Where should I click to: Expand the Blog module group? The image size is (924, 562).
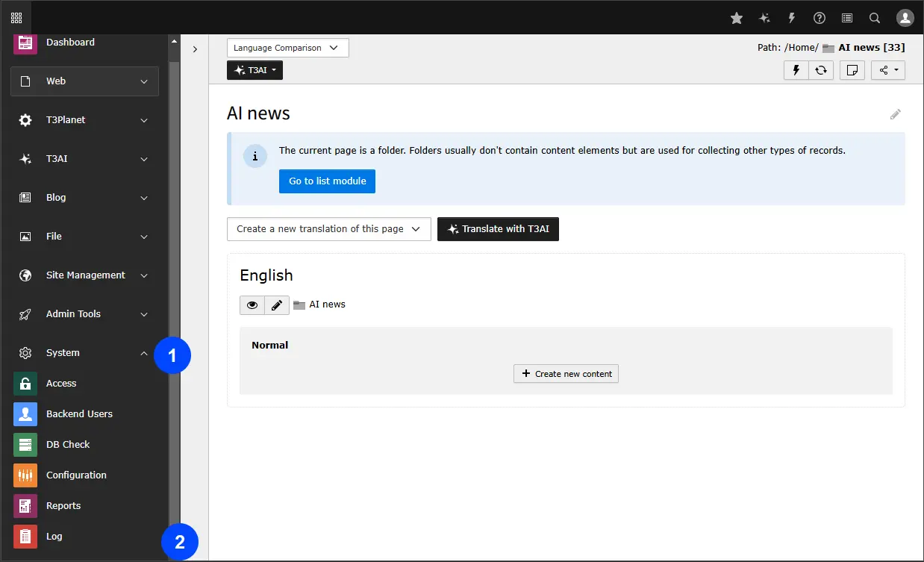[84, 198]
